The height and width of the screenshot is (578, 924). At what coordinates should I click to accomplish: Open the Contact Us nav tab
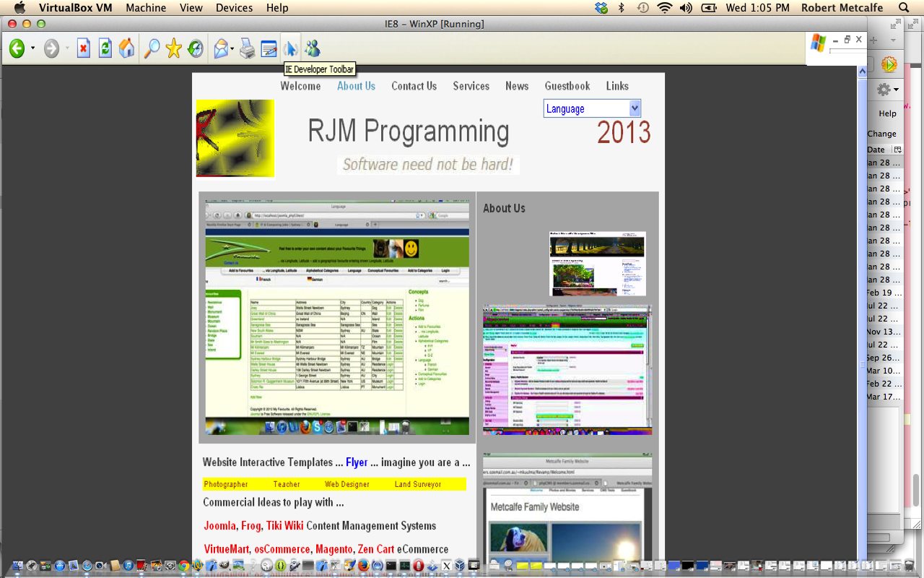(x=414, y=85)
